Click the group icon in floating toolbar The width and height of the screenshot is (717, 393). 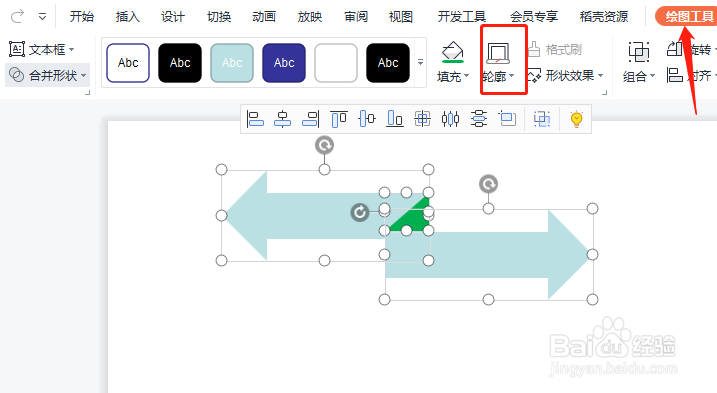[542, 119]
